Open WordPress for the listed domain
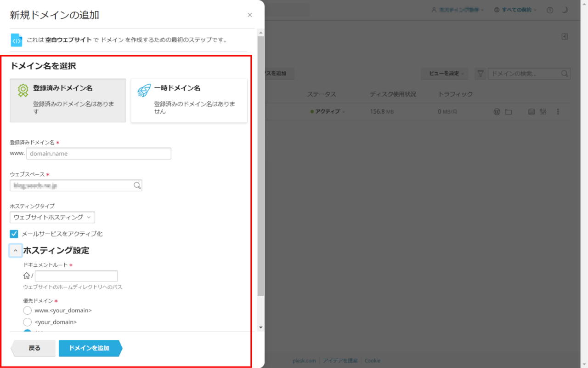 click(497, 111)
